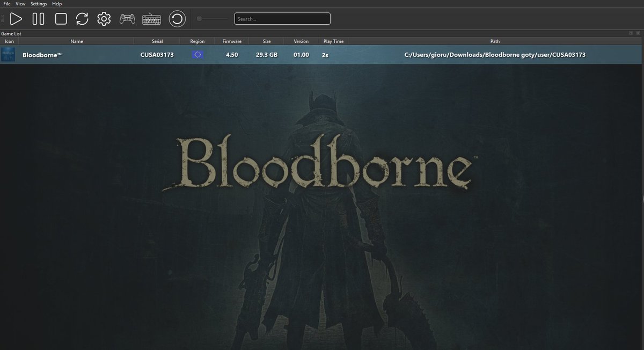Sort by the Version column header
This screenshot has width=644, height=350.
click(x=301, y=41)
